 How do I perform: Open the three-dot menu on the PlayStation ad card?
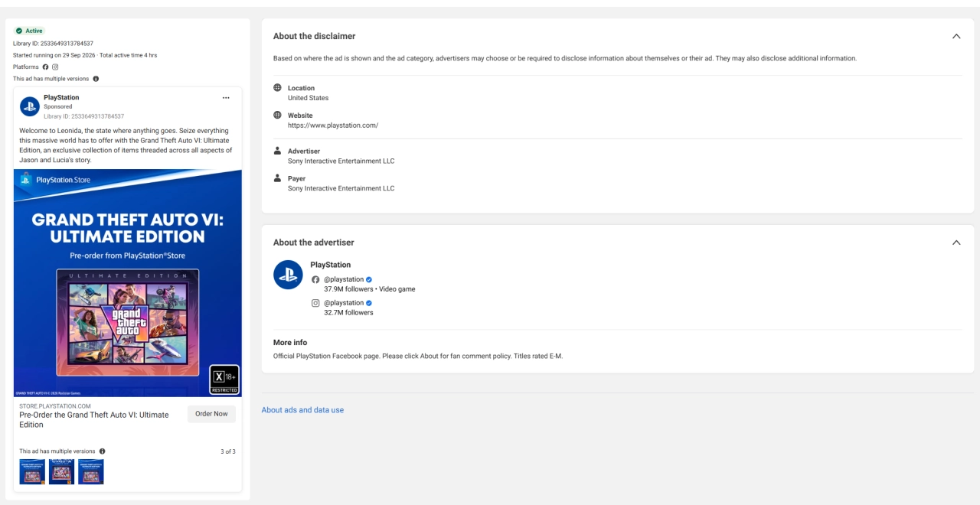[x=226, y=98]
